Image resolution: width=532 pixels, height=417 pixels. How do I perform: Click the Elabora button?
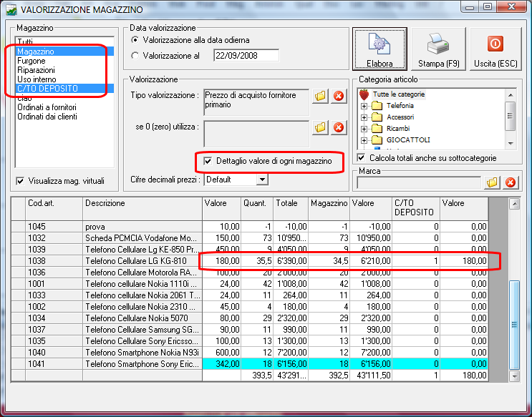click(x=379, y=49)
